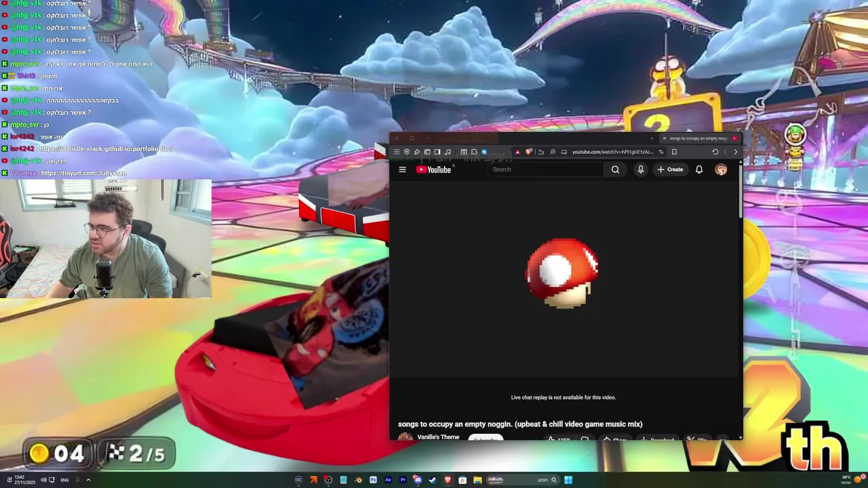Click the YouTube search field
The width and height of the screenshot is (868, 488).
pos(546,169)
